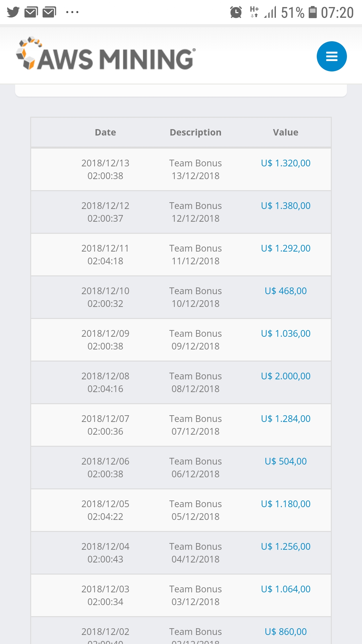Tap the AWS Mining logo

pyautogui.click(x=106, y=54)
